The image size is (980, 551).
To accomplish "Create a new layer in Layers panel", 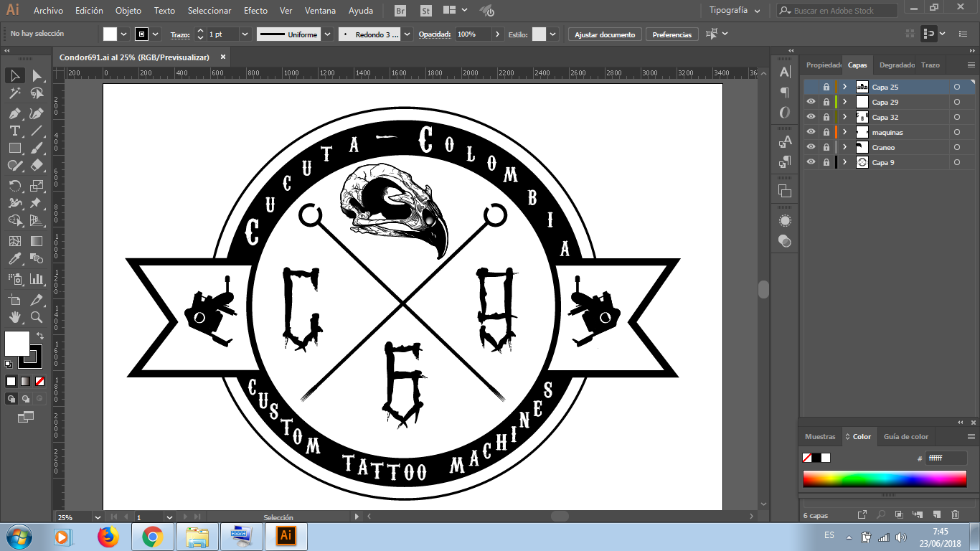I will tap(936, 514).
